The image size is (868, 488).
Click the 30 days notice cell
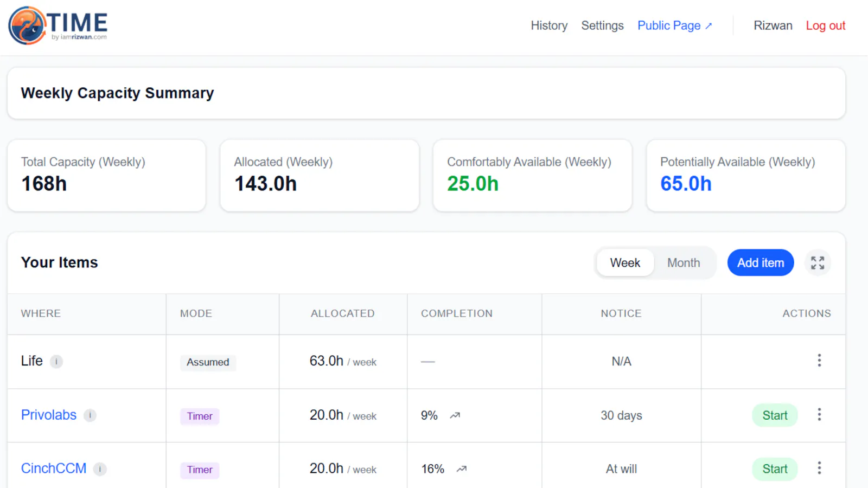pos(621,415)
